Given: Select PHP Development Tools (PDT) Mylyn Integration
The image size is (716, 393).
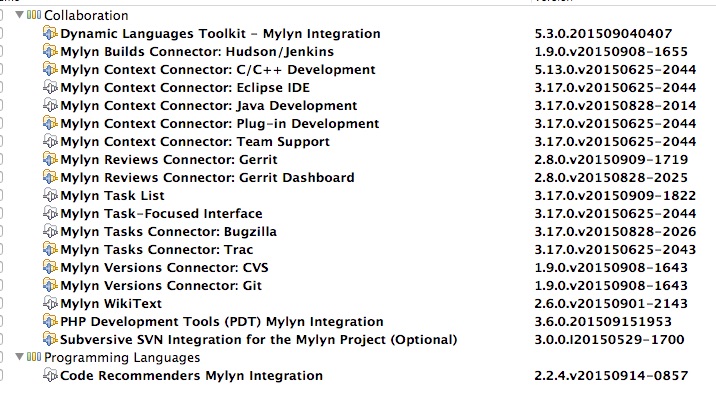Looking at the screenshot, I should (221, 321).
